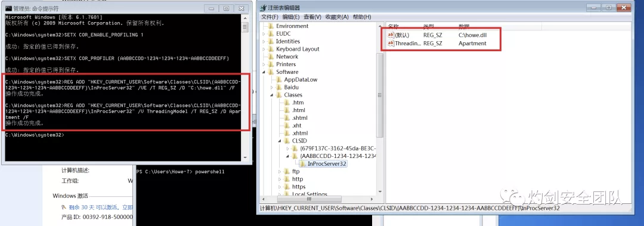Click the (默认) string value icon
The height and width of the screenshot is (226, 644).
click(x=391, y=35)
